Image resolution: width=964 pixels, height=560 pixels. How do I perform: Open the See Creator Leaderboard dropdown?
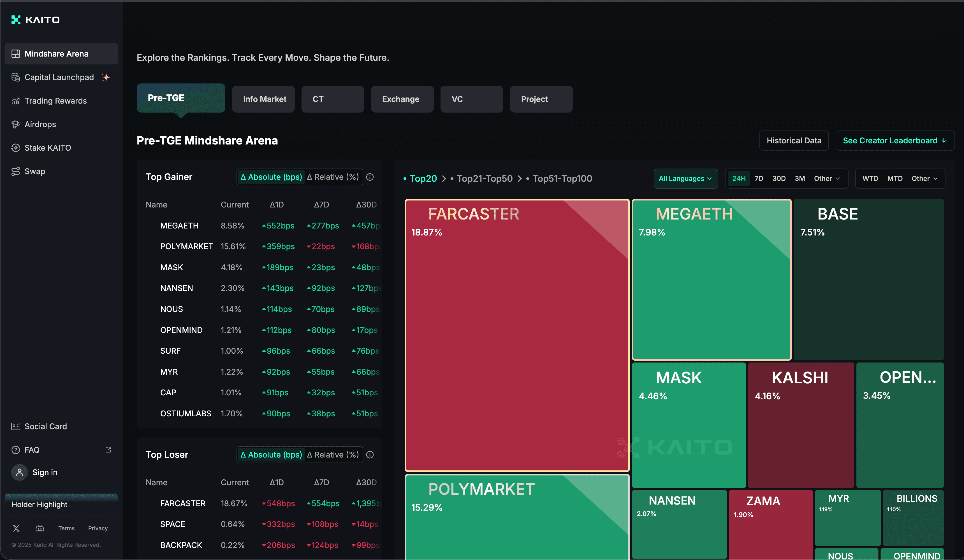click(x=895, y=140)
